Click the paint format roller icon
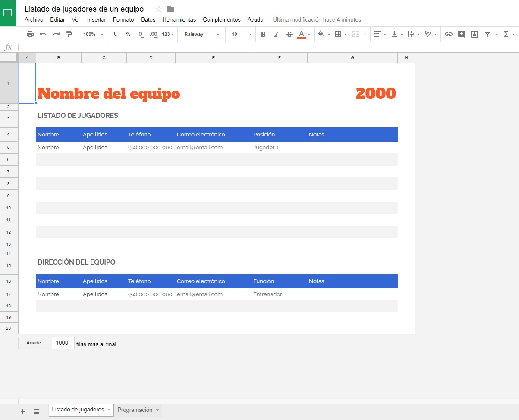Image resolution: width=519 pixels, height=420 pixels. (x=69, y=34)
